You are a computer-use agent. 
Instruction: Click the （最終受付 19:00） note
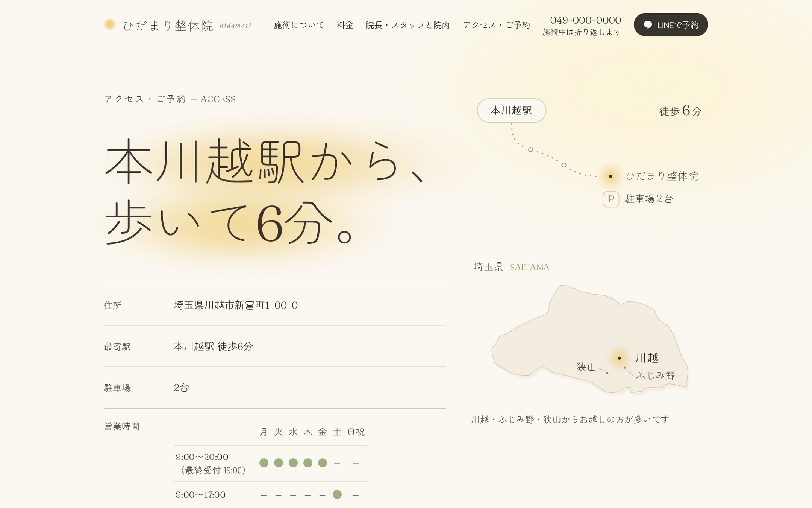click(x=213, y=470)
